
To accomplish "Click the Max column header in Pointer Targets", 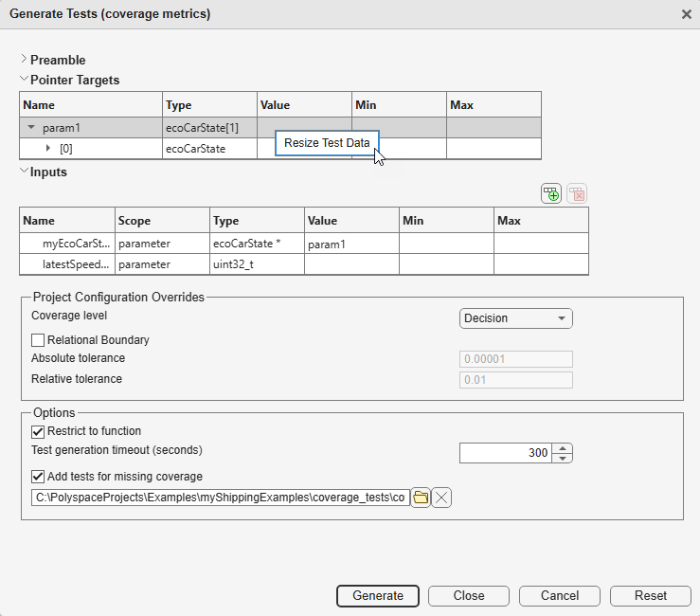I will [494, 105].
